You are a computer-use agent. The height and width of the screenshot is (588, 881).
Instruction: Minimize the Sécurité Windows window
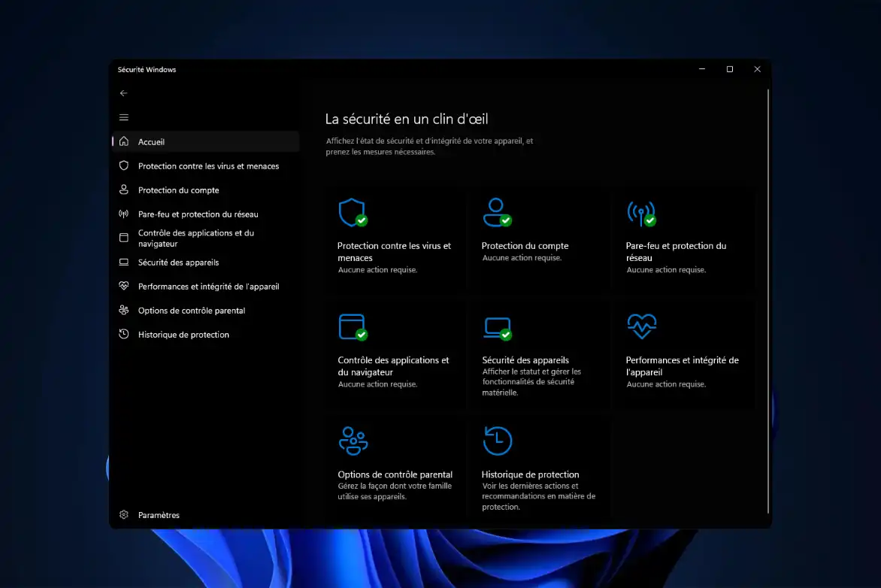tap(702, 69)
